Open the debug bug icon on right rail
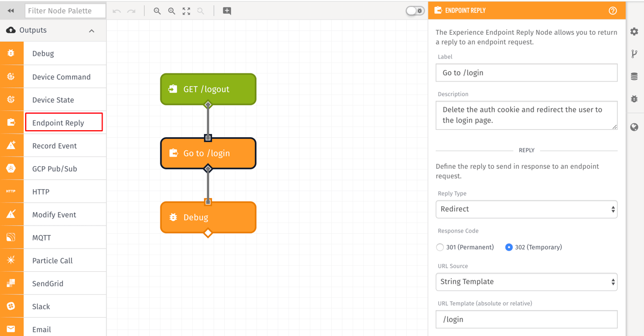The image size is (644, 336). click(634, 99)
